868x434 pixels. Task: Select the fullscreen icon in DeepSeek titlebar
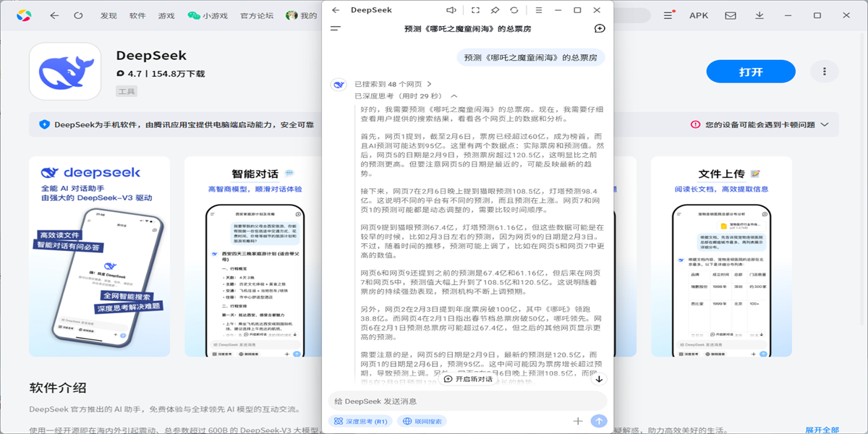(475, 10)
